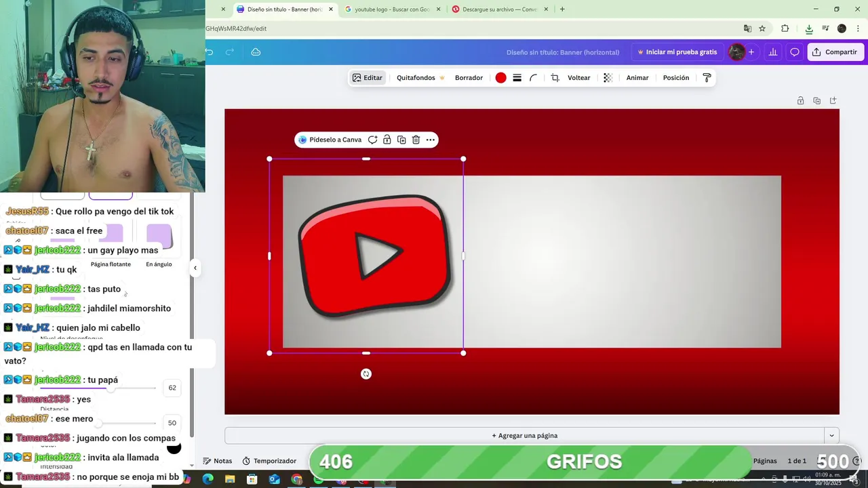Open the Temporizador timer
Image resolution: width=868 pixels, height=488 pixels.
click(269, 461)
